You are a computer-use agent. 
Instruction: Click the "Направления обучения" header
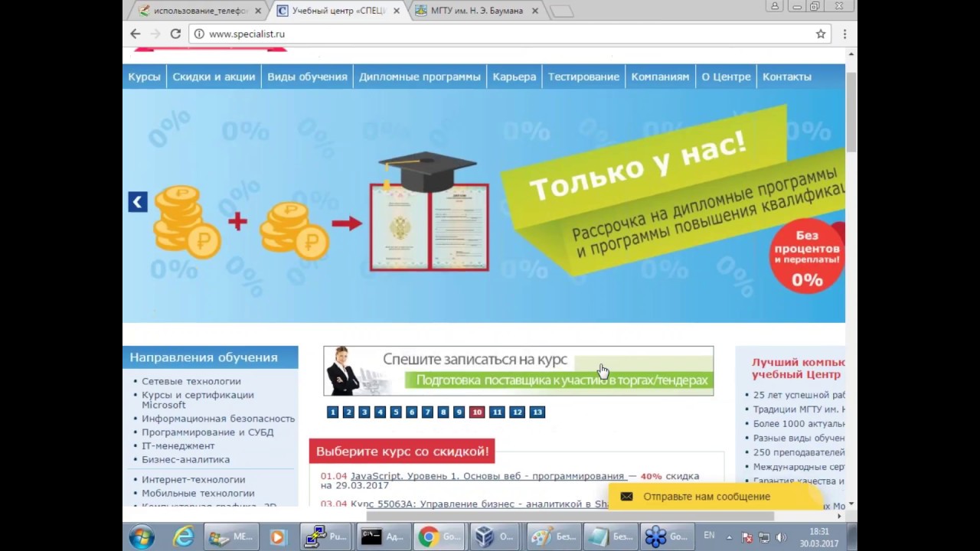pyautogui.click(x=211, y=357)
